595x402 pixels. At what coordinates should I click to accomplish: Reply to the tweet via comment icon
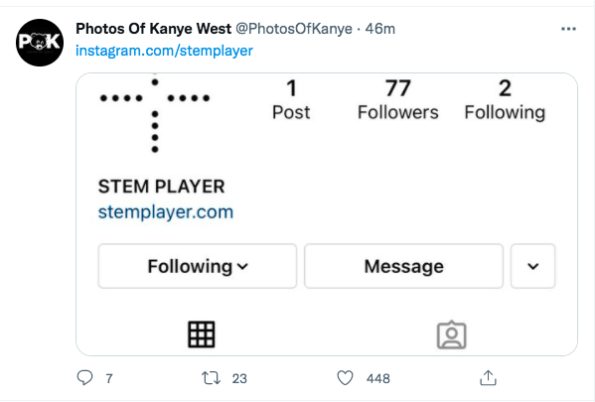[x=85, y=378]
